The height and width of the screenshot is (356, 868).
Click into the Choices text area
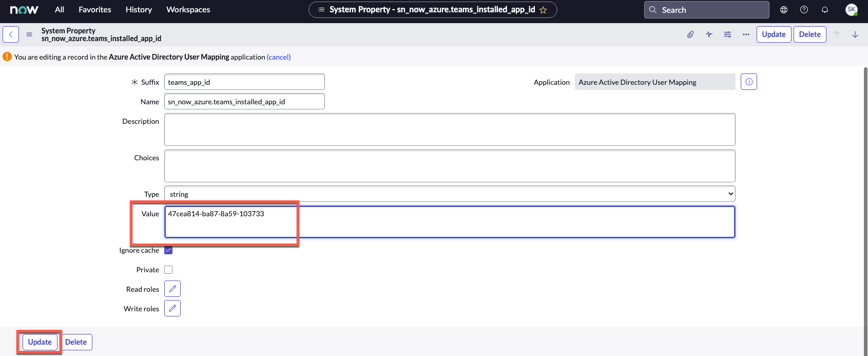pos(450,166)
